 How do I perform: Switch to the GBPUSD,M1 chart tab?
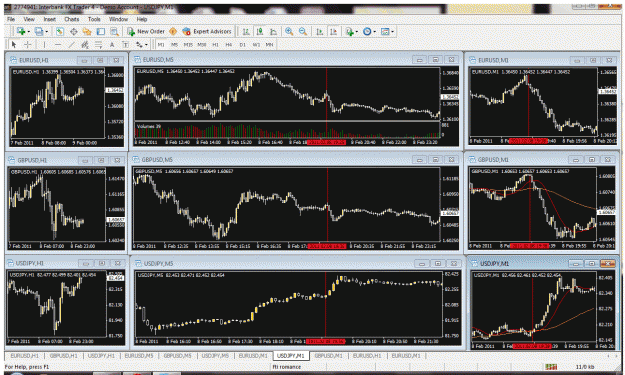pos(329,355)
